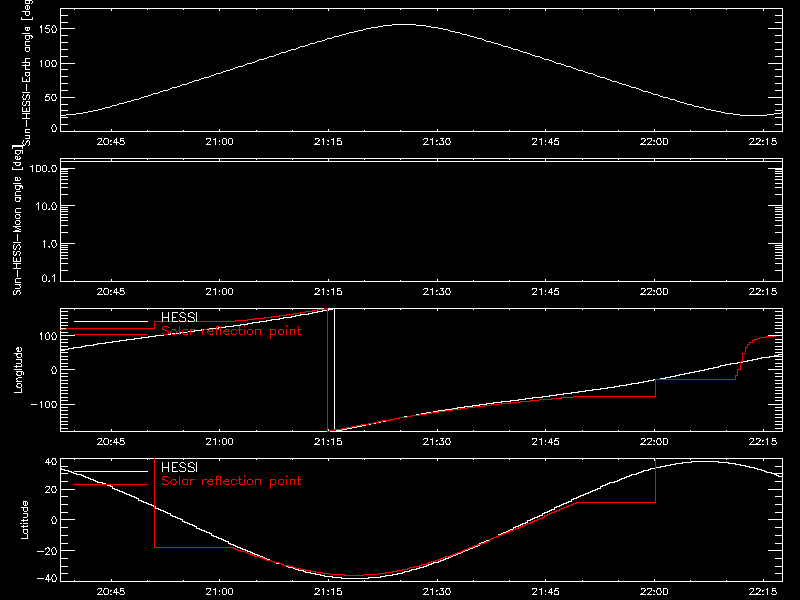Click the 40 tick on Latitude axis
Viewport: 800px width, 600px height.
51,462
